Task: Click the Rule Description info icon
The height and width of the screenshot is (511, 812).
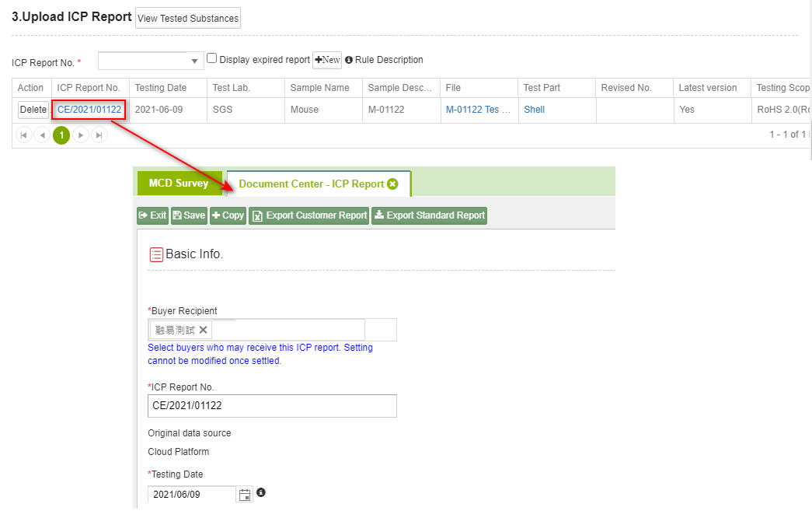Action: pyautogui.click(x=349, y=60)
